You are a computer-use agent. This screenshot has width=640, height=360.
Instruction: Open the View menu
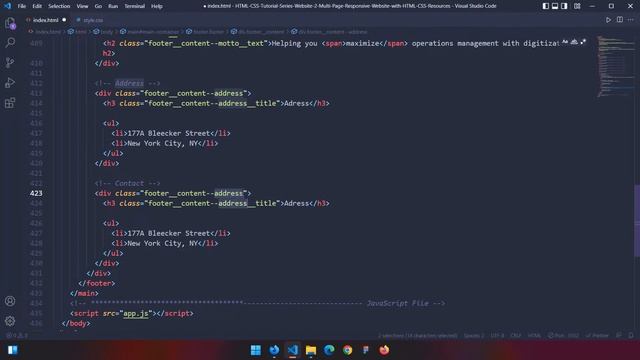82,6
